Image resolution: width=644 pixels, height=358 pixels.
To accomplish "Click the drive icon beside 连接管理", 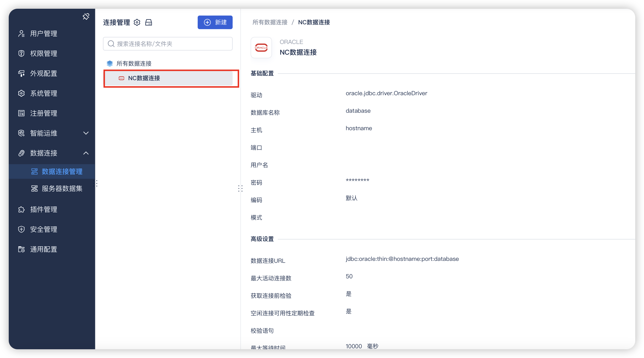I will [149, 23].
